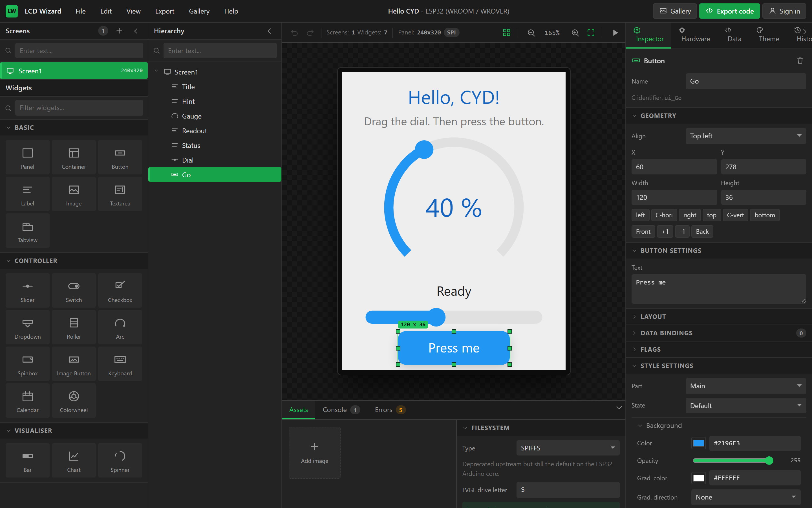Viewport: 812px width, 508px height.
Task: Collapse the Screens panel
Action: click(136, 31)
